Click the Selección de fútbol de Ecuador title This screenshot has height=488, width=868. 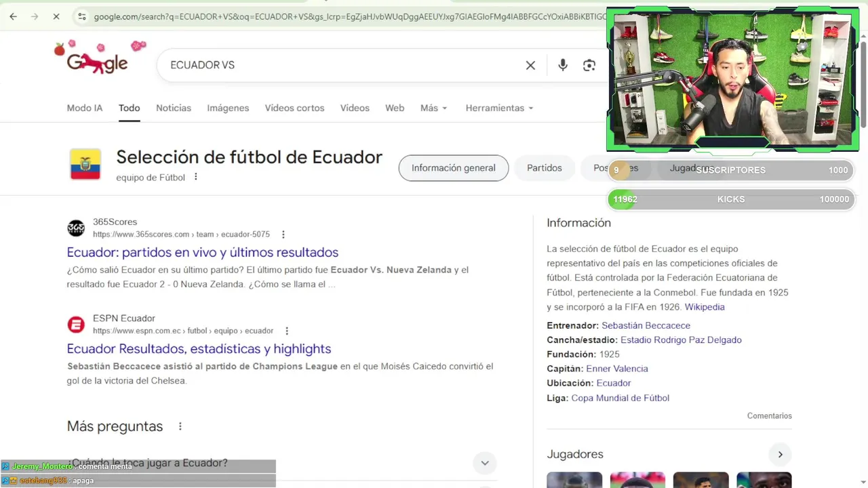(x=249, y=157)
